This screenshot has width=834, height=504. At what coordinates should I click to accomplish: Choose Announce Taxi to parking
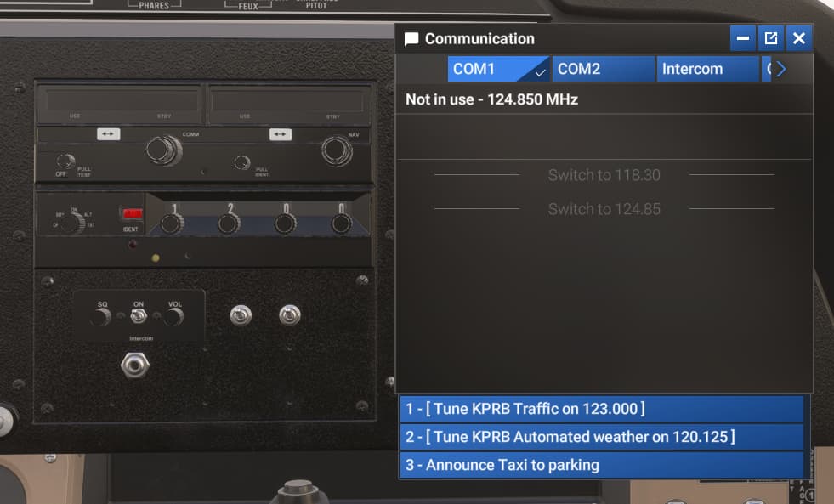(601, 465)
